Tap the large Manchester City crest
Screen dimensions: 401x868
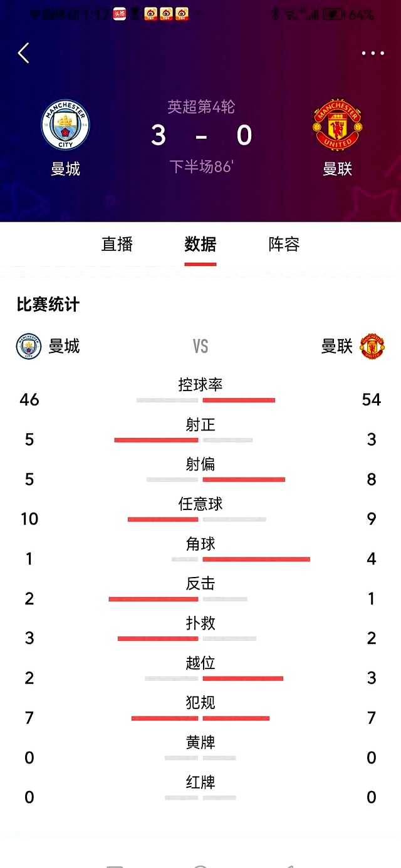(x=66, y=125)
